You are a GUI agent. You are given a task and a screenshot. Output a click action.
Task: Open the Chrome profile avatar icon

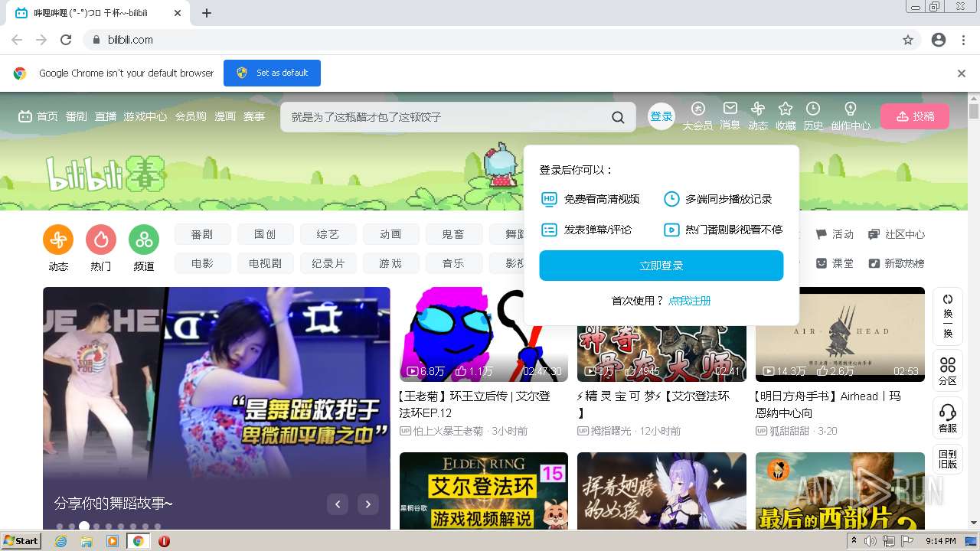[x=939, y=40]
